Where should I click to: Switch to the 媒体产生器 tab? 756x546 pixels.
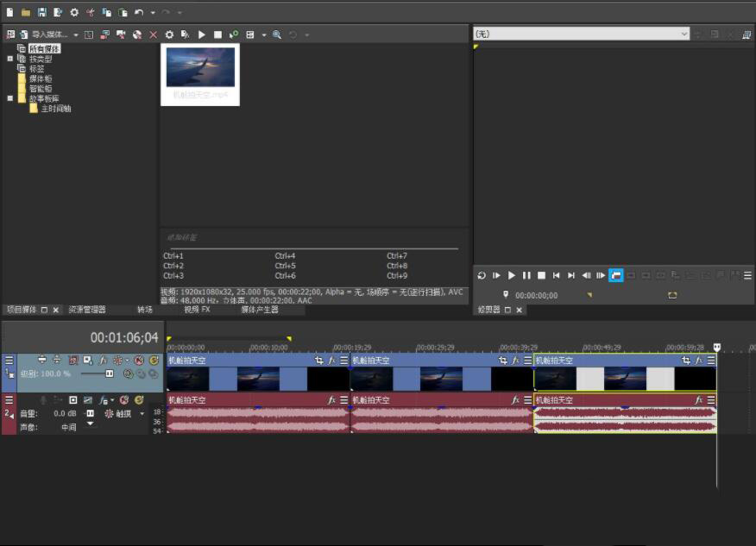tap(259, 309)
